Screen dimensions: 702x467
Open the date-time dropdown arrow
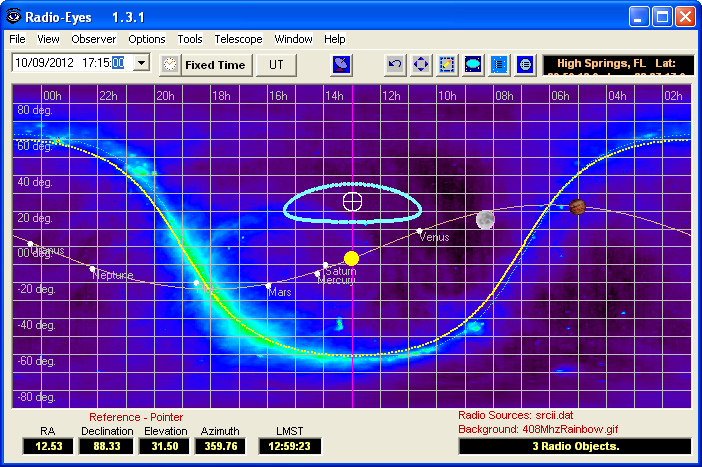click(140, 63)
